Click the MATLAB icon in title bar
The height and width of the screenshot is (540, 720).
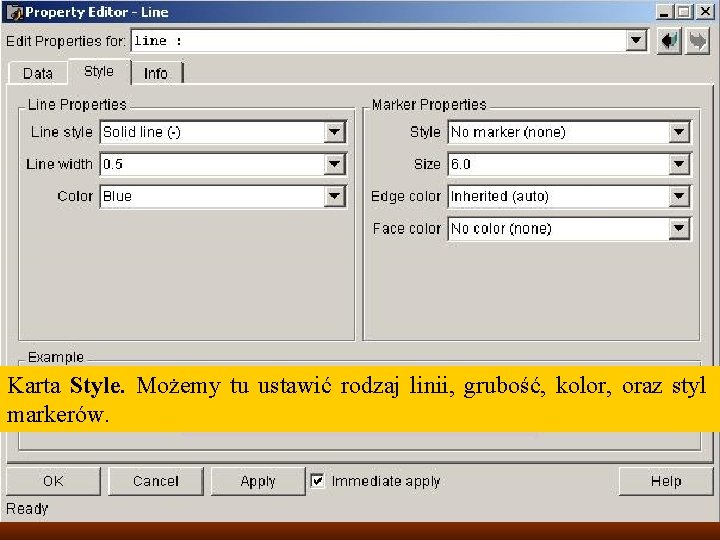[14, 12]
